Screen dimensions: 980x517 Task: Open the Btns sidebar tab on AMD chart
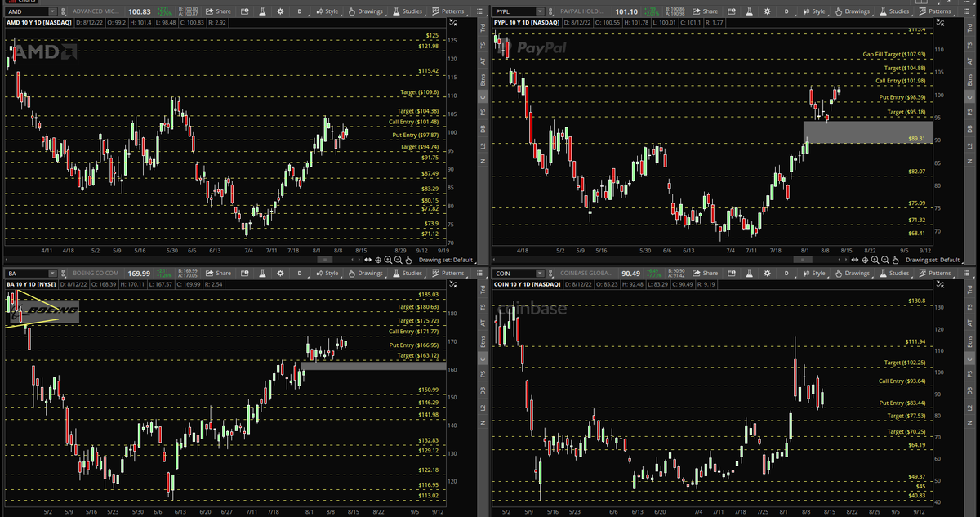coord(483,78)
